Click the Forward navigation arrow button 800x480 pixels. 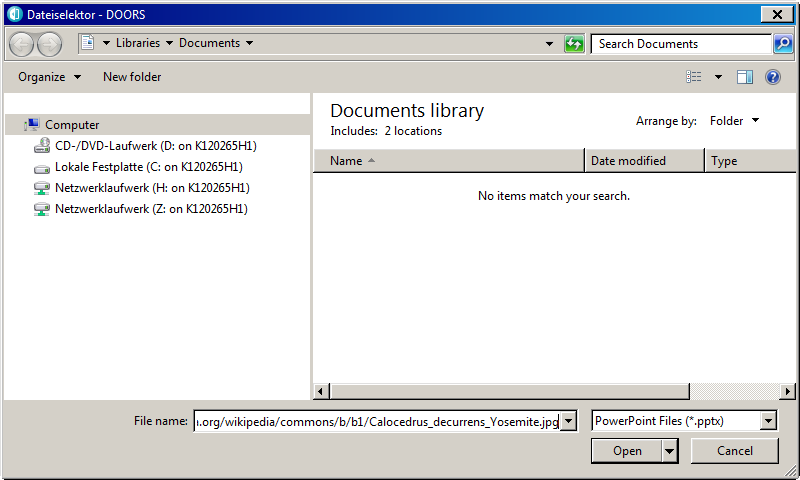[49, 44]
